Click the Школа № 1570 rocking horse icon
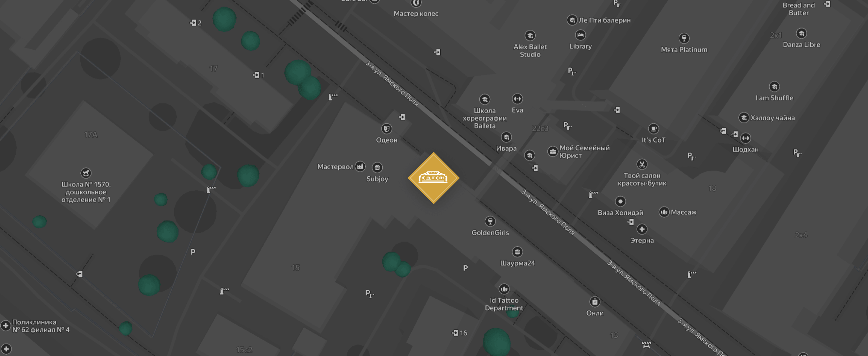 coord(86,173)
